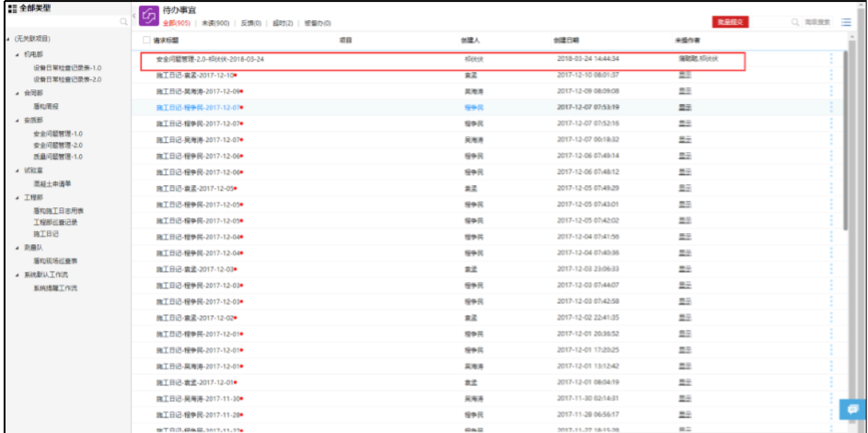Viewport: 868px width, 433px height.
Task: Select 设备日常检查记录表-2.0 in the tree
Action: [67, 80]
